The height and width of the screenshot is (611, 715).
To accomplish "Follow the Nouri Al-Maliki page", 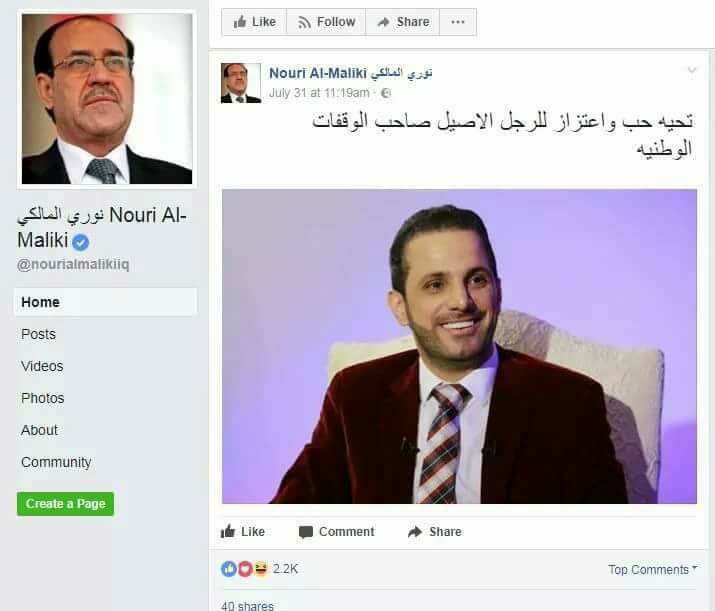I will (x=326, y=22).
